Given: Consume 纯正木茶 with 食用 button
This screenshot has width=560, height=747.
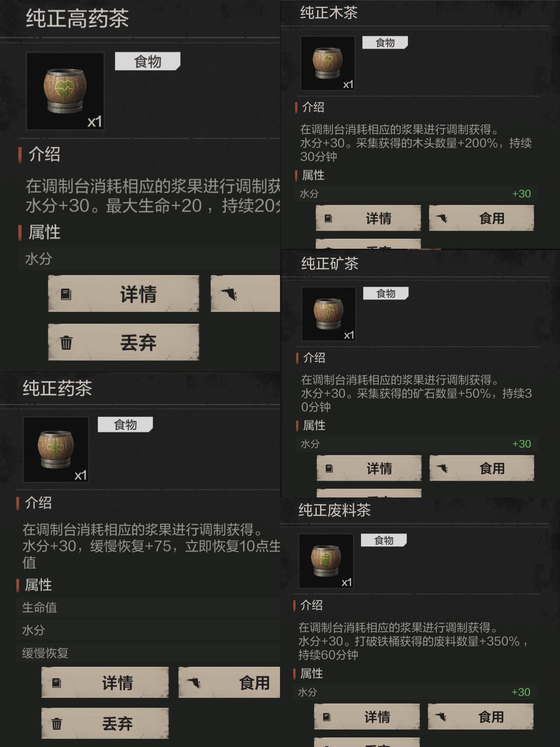Looking at the screenshot, I should pos(481,218).
